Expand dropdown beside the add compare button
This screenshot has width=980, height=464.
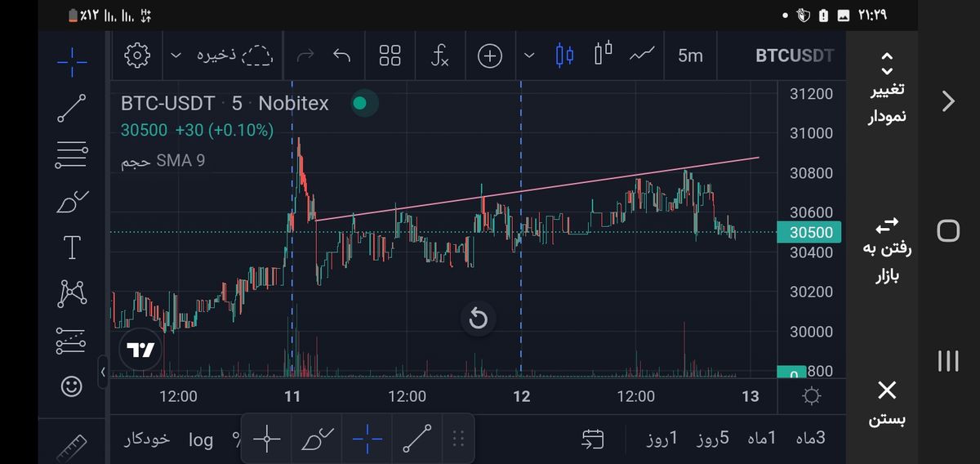(x=529, y=56)
